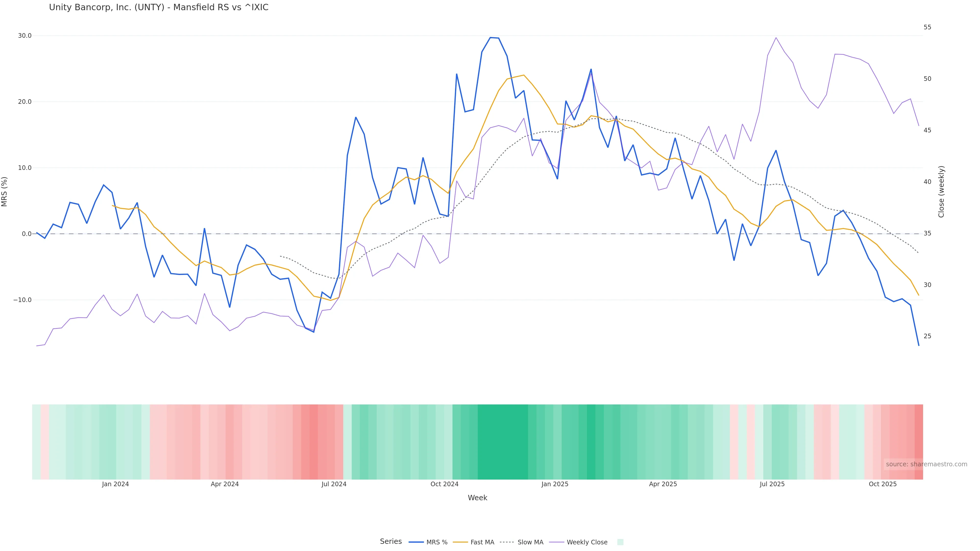Click the Close (weekly) right axis title

[941, 192]
